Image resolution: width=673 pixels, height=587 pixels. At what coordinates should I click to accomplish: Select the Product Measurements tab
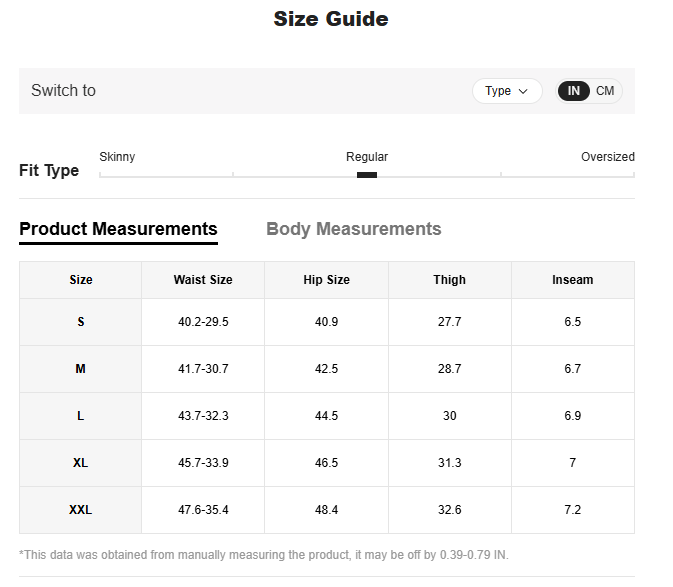(118, 229)
